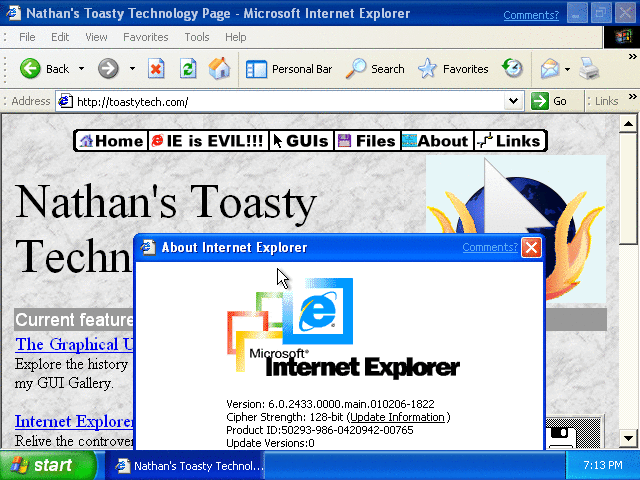This screenshot has height=480, width=640.
Task: Follow the Internet Explorer page link
Action: click(x=74, y=421)
